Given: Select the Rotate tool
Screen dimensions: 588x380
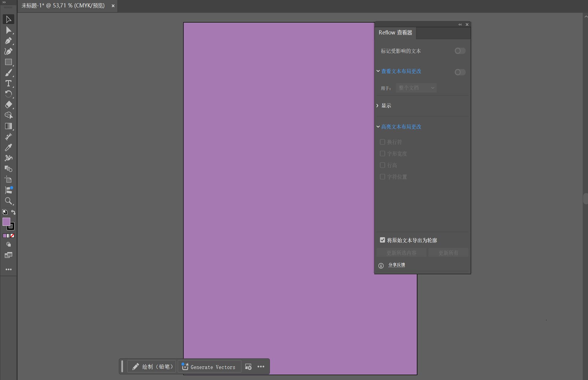Looking at the screenshot, I should [x=8, y=94].
